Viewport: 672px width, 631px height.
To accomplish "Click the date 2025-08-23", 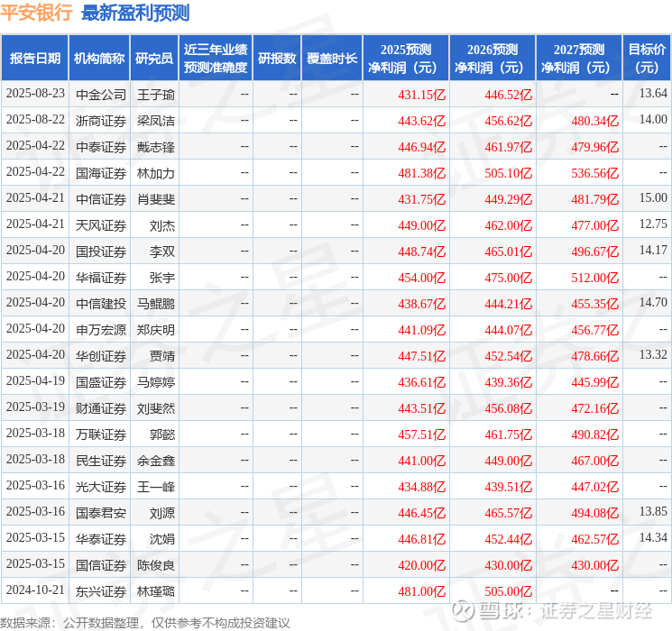I will tap(35, 93).
